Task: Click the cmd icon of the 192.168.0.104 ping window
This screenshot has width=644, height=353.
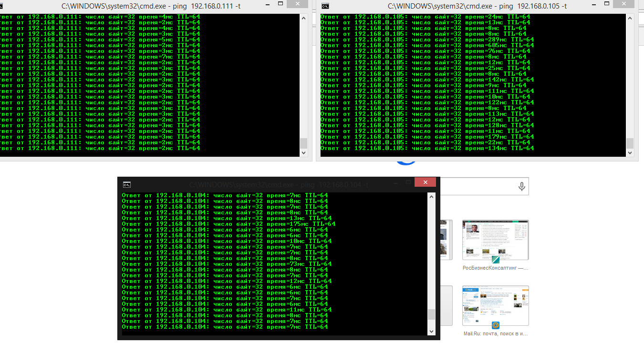Action: 127,184
